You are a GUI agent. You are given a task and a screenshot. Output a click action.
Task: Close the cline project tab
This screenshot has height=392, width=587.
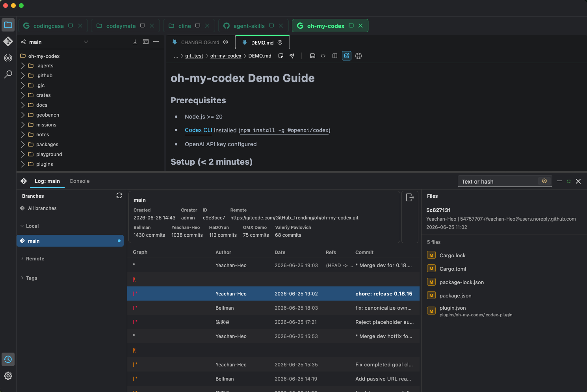[207, 26]
